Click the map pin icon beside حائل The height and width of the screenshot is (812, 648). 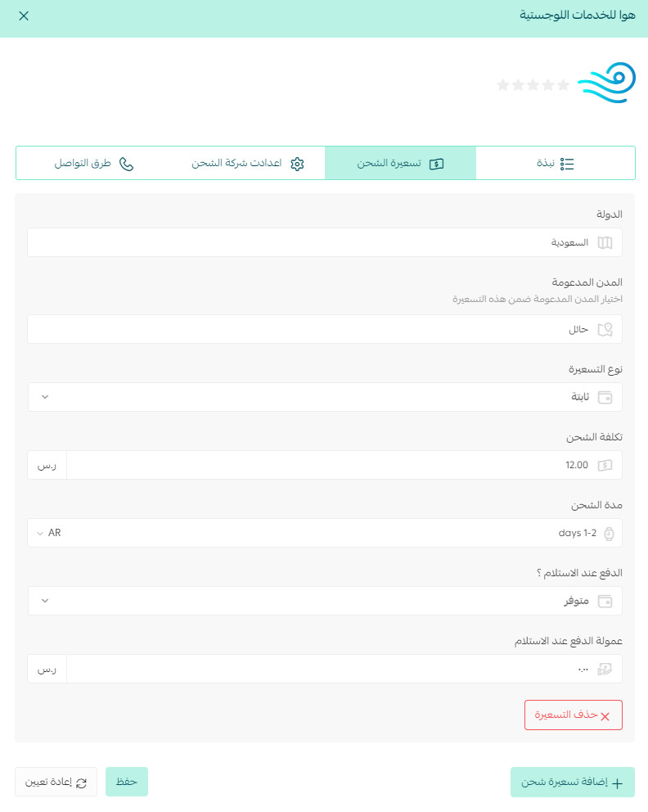point(605,329)
